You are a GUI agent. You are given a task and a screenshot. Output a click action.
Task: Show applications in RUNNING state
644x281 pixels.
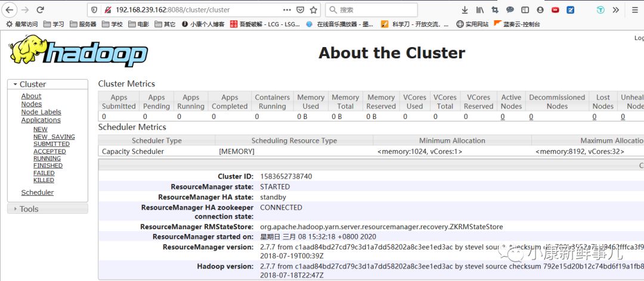click(47, 158)
